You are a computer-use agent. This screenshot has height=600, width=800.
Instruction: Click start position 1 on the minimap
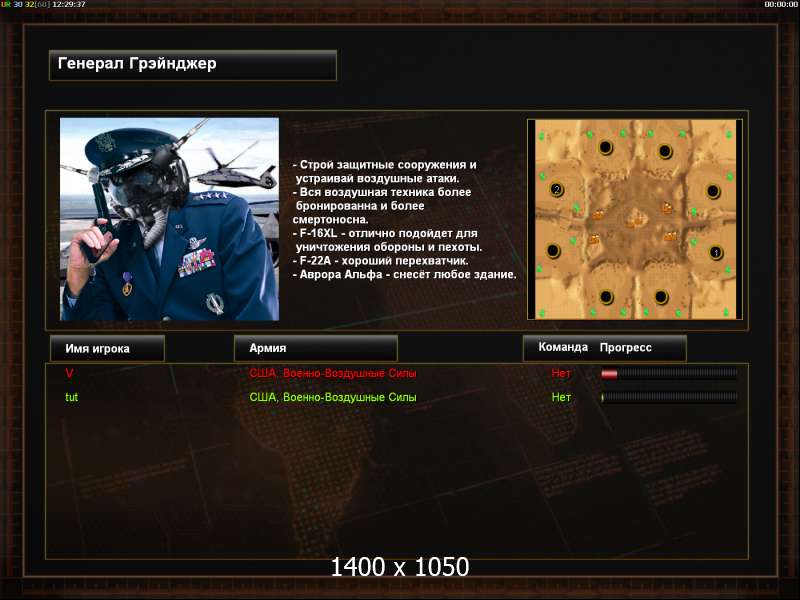click(x=716, y=252)
